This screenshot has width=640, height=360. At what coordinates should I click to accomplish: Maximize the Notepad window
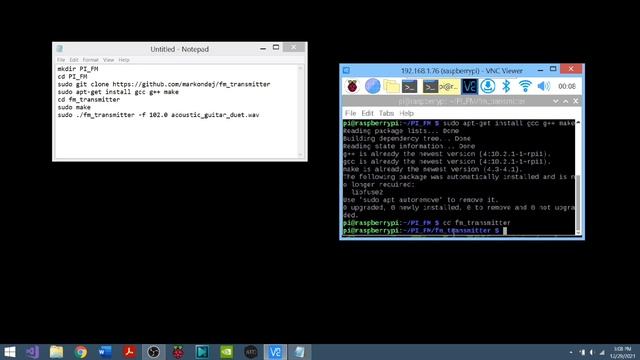point(276,48)
